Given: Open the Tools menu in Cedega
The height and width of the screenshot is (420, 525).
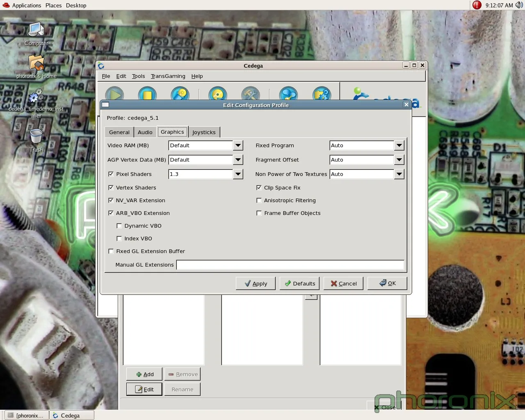Looking at the screenshot, I should 138,76.
